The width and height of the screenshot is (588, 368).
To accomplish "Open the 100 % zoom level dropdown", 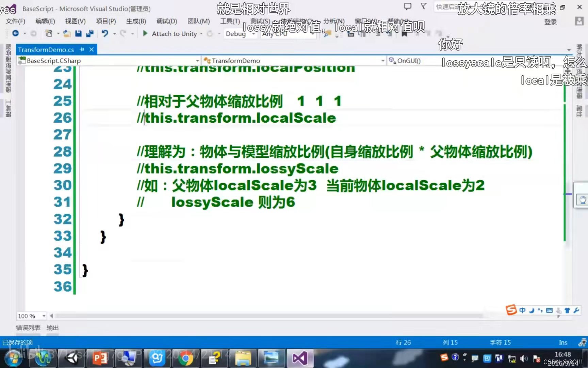I will (44, 316).
